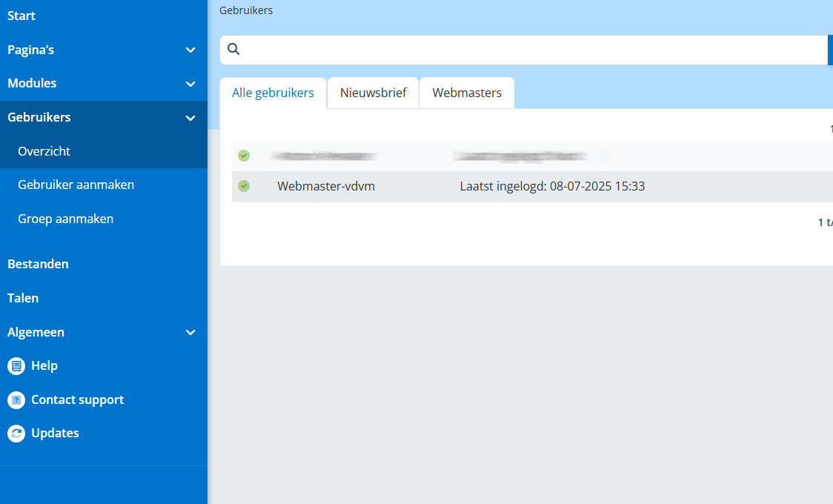Expand the Modules menu chevron
Viewport: 833px width, 504px height.
pos(190,84)
